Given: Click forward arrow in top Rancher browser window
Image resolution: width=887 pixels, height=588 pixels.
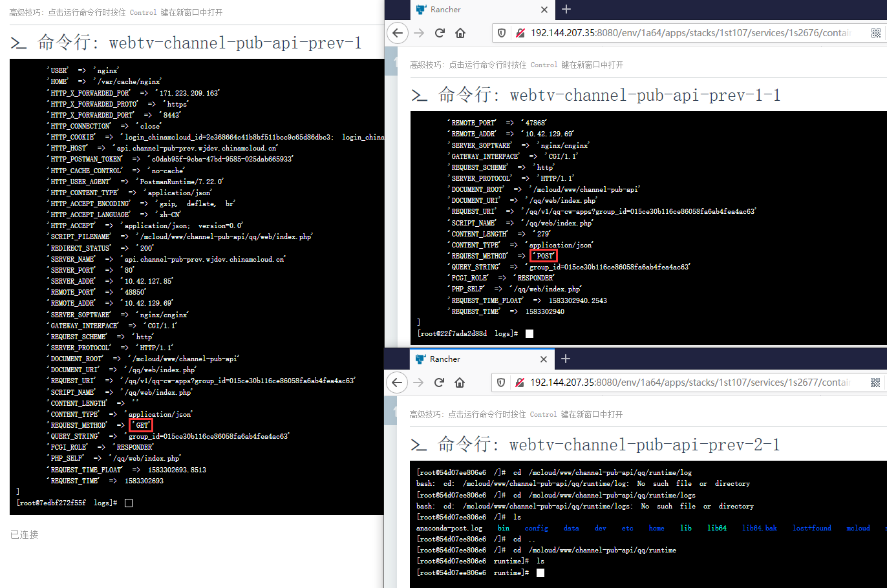Looking at the screenshot, I should [x=419, y=33].
